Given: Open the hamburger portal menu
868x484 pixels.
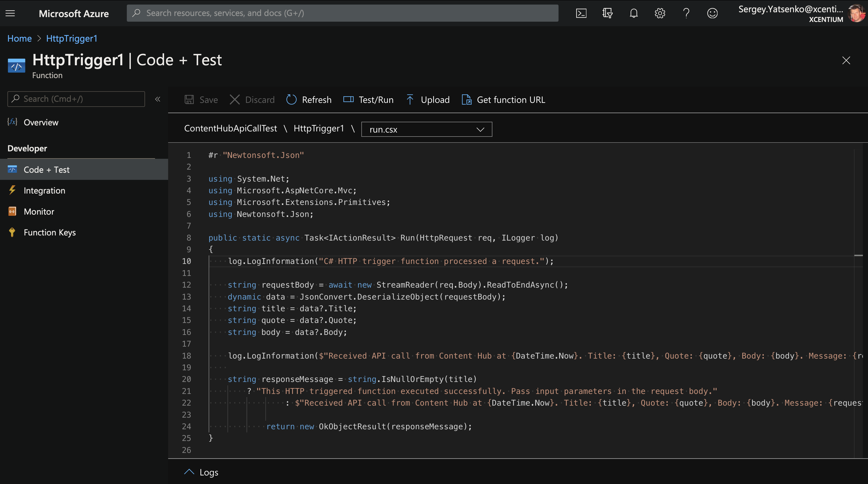Looking at the screenshot, I should pos(10,13).
